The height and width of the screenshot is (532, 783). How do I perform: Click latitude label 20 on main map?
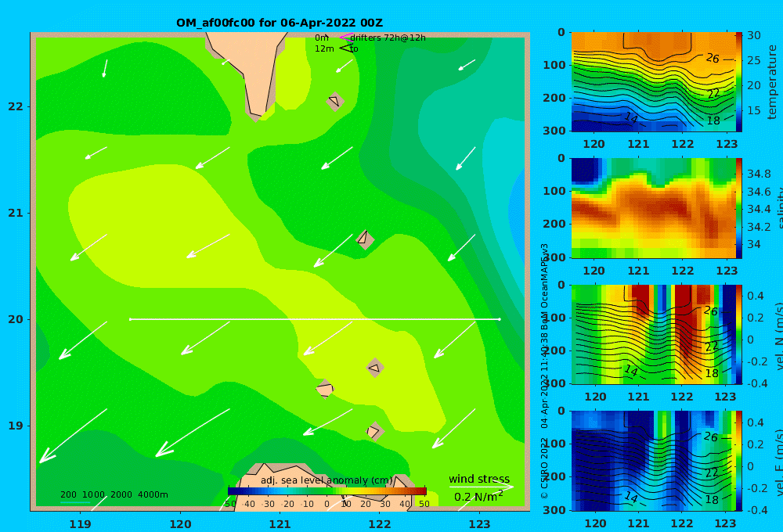pyautogui.click(x=16, y=319)
